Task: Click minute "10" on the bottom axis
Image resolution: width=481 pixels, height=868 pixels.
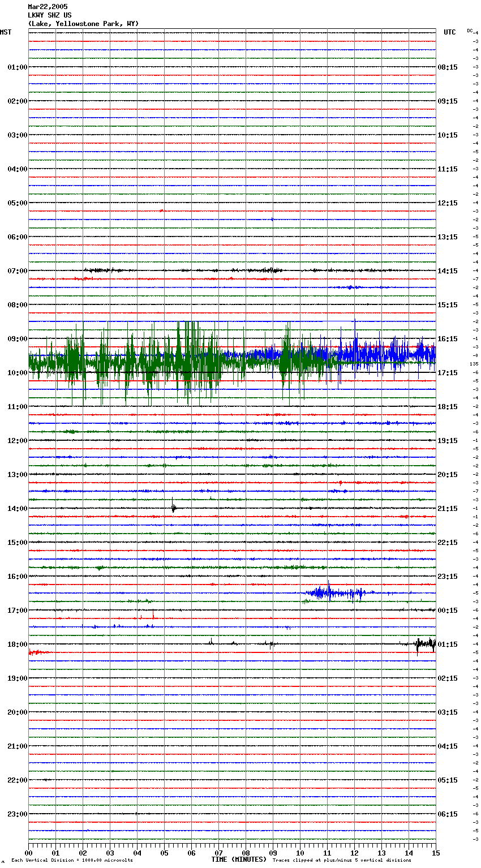Action: [300, 852]
